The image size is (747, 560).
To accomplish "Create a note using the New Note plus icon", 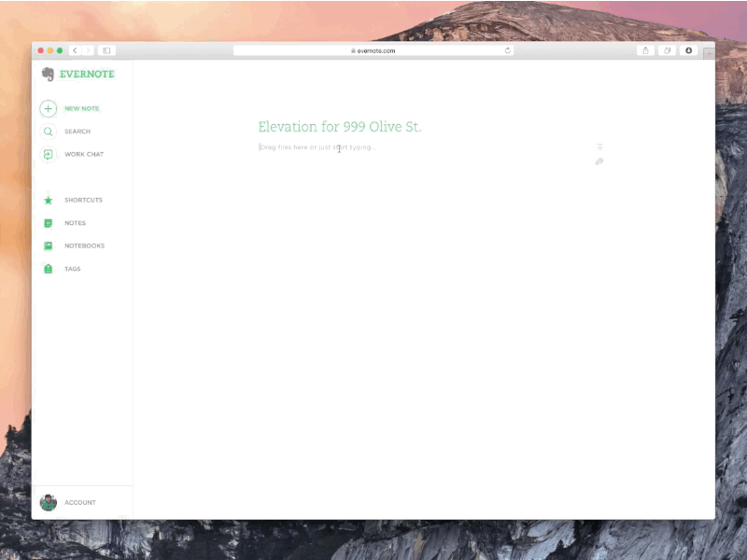I will (48, 108).
